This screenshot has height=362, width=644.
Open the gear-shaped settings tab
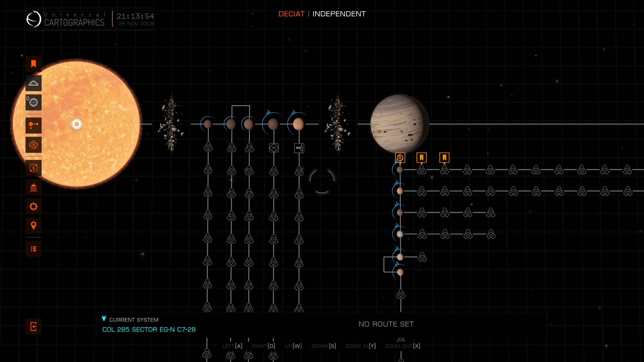[34, 206]
